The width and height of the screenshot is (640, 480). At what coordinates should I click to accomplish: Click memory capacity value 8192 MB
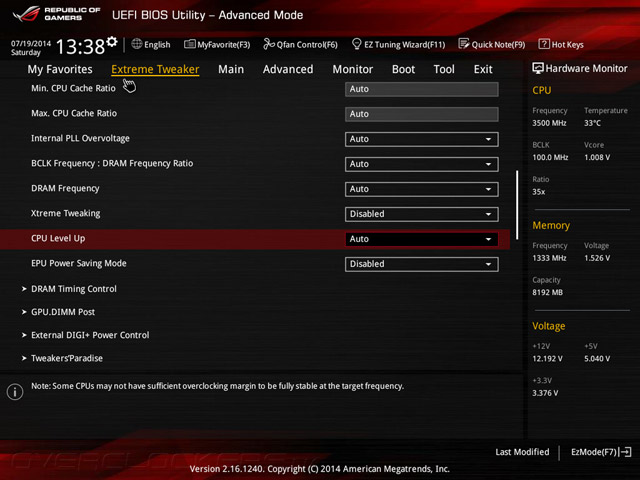547,292
